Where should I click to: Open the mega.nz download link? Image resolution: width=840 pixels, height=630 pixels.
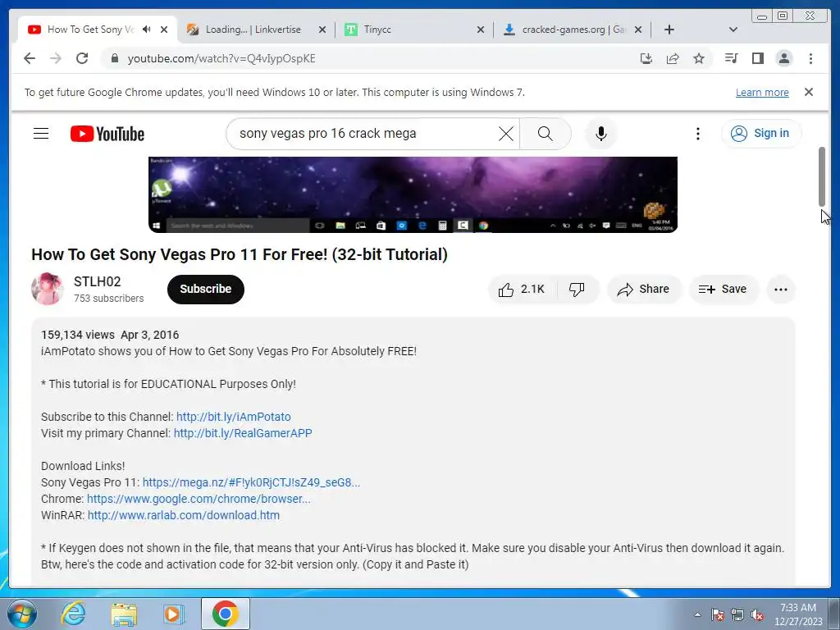[x=251, y=482]
